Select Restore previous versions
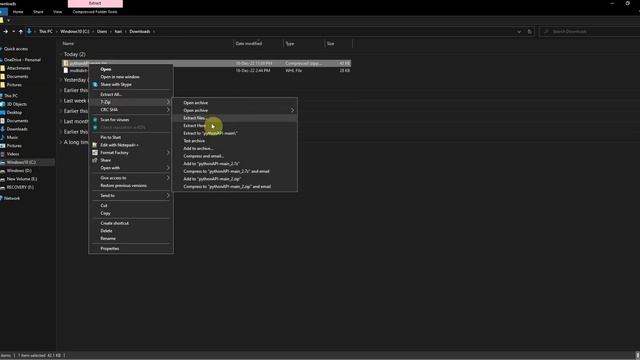640x360 pixels. tap(131, 186)
